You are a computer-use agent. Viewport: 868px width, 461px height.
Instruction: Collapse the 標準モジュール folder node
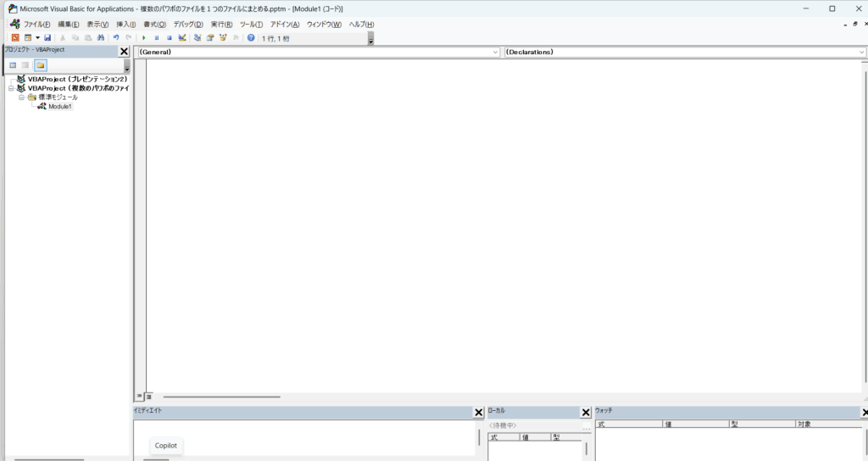point(21,97)
